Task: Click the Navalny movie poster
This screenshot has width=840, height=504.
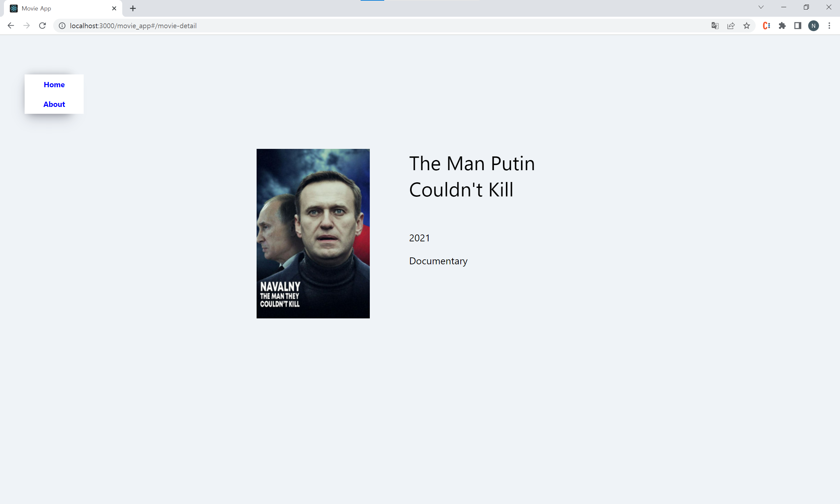Action: [x=313, y=233]
